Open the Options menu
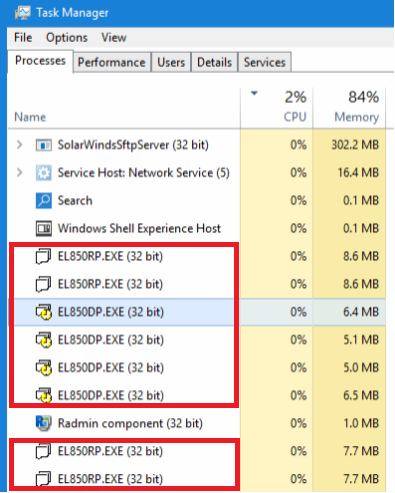395x493 pixels. tap(67, 37)
